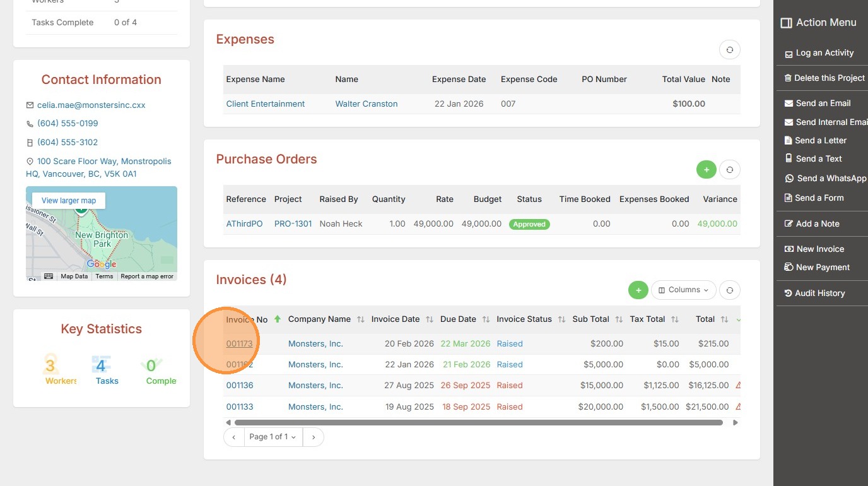Click the green add Invoice button
This screenshot has height=486, width=868.
pyautogui.click(x=638, y=290)
